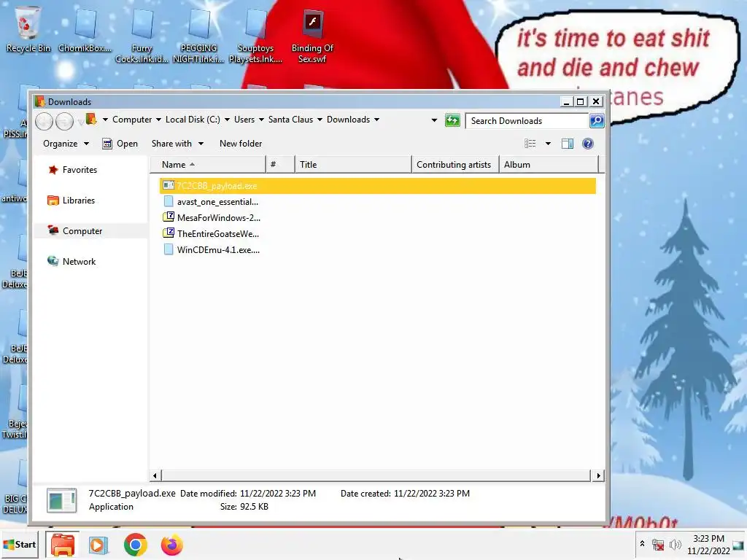The height and width of the screenshot is (560, 747).
Task: Launch Windows Media Player from taskbar
Action: pyautogui.click(x=98, y=545)
